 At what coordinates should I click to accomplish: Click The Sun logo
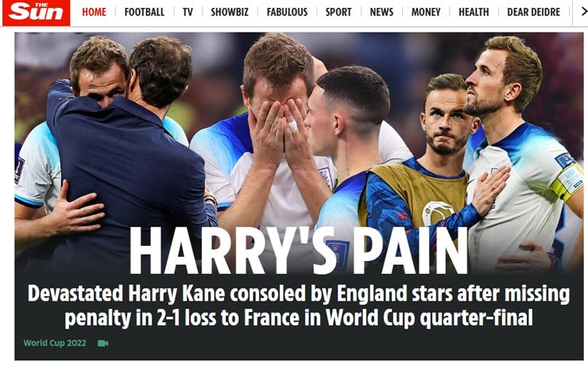tap(36, 13)
